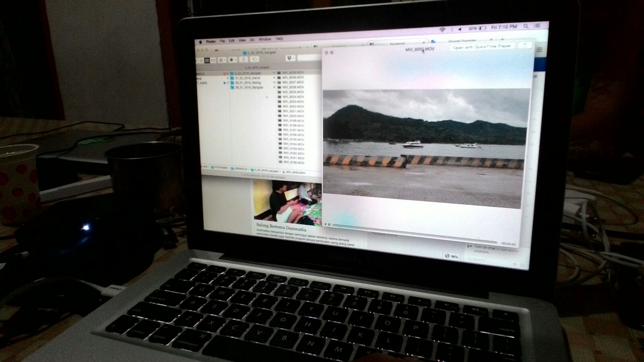Click the Share button in Quick Look
The image size is (644, 362).
click(524, 45)
